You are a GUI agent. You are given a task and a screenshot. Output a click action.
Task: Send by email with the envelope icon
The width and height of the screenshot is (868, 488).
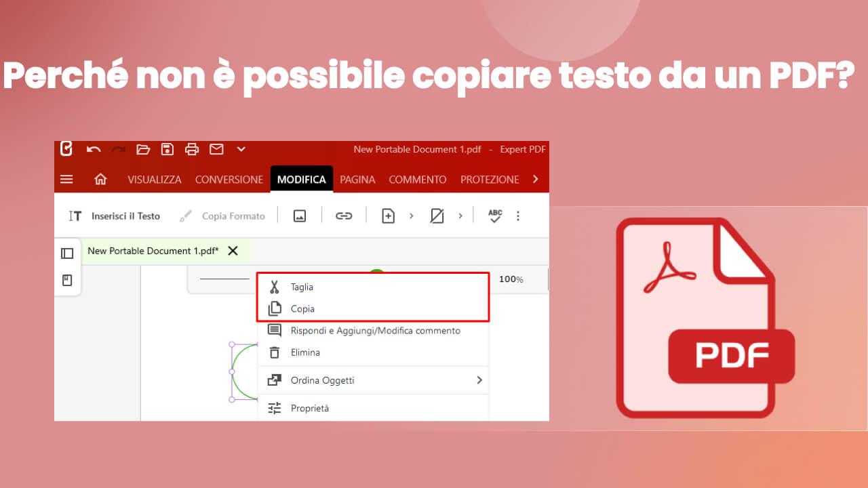tap(216, 149)
